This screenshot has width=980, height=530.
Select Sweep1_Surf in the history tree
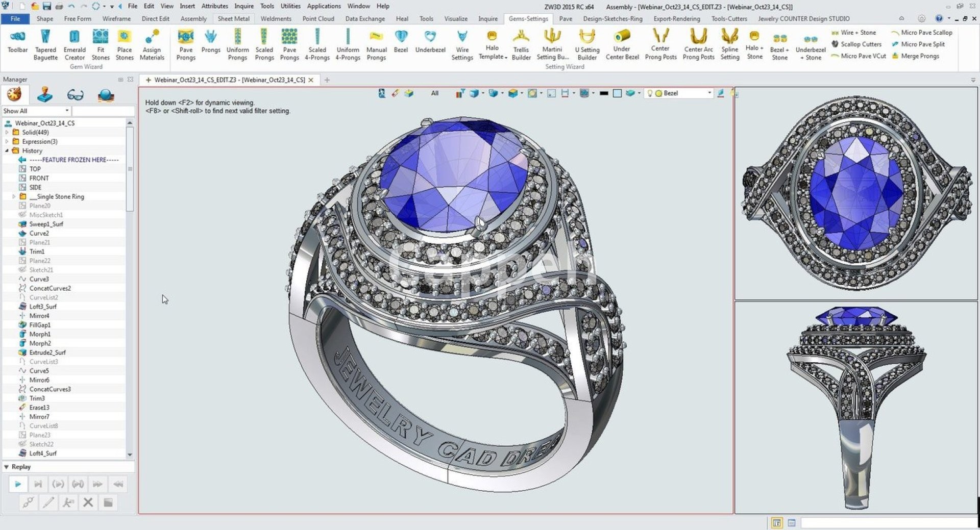(46, 224)
